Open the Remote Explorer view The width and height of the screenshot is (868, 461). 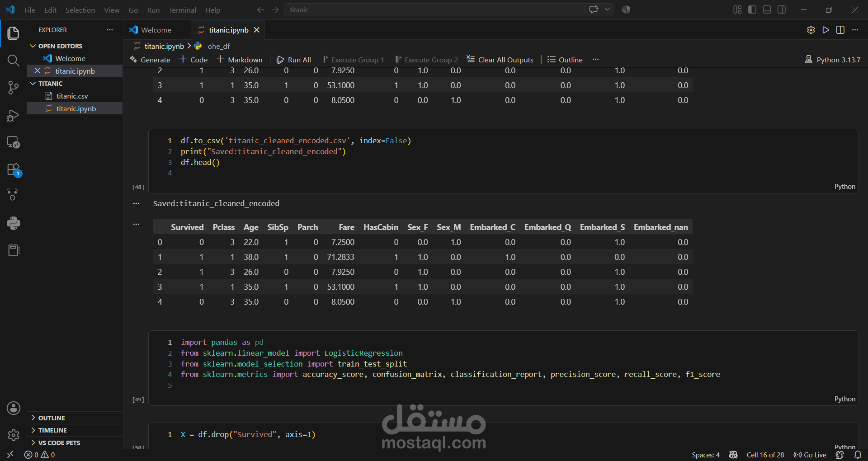(x=14, y=142)
